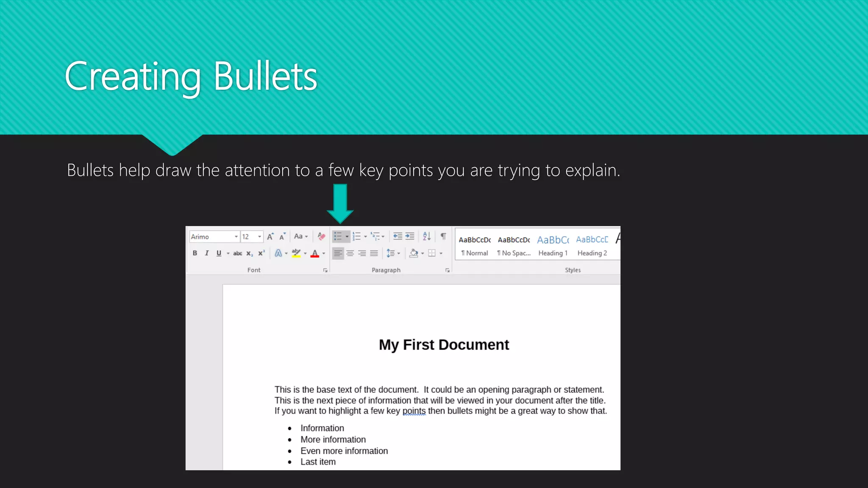Apply the red font color

tap(315, 253)
